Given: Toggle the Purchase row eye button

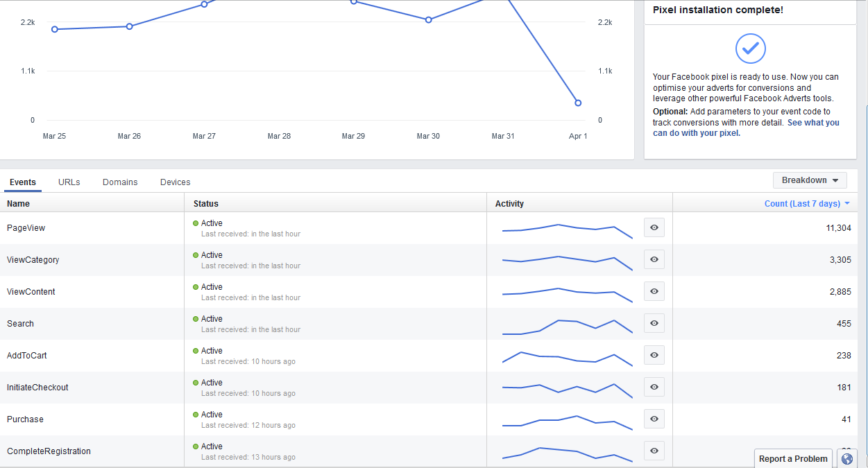Looking at the screenshot, I should tap(654, 419).
